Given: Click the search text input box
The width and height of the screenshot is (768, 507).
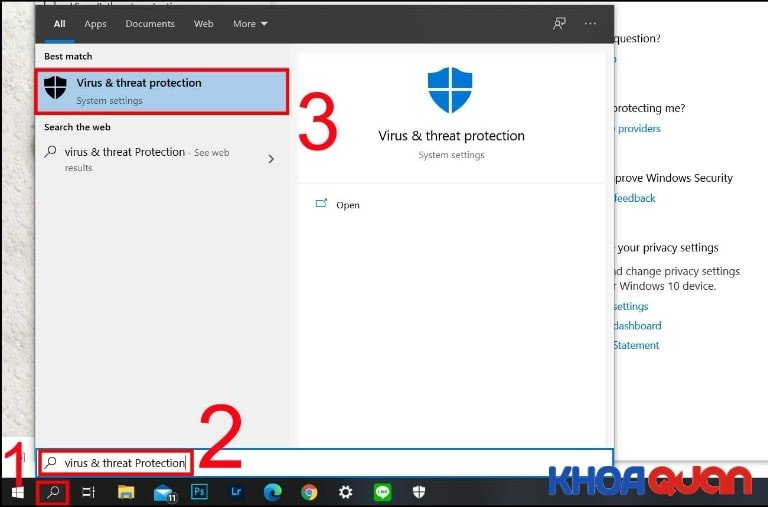Looking at the screenshot, I should [x=326, y=462].
